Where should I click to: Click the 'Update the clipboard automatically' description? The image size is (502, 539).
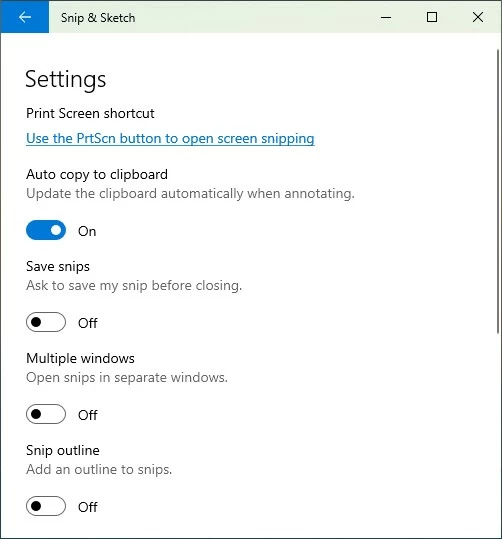(x=190, y=194)
